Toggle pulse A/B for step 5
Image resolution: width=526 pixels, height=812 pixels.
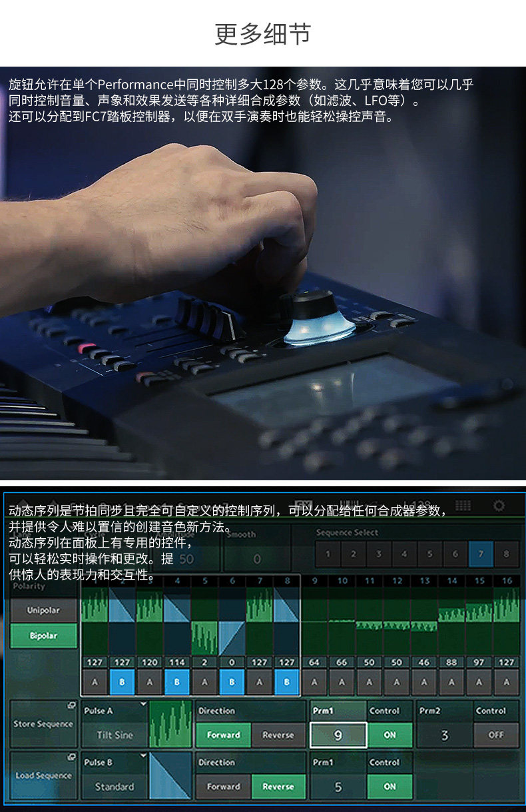coord(204,681)
